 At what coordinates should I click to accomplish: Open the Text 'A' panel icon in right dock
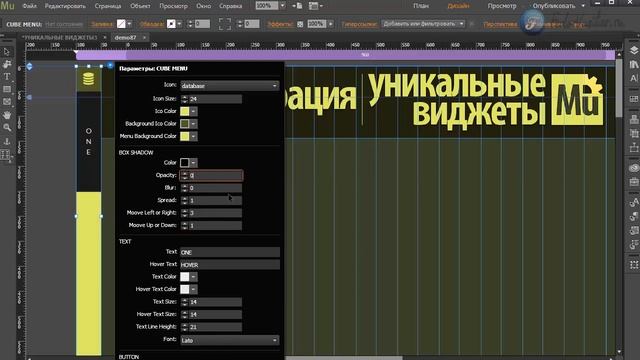(x=634, y=78)
